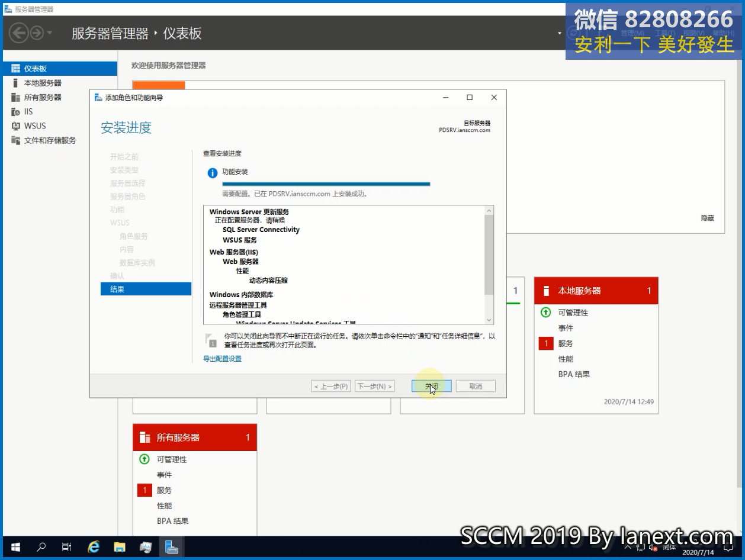
Task: Maximize the 添加角色和功能向导 window
Action: [470, 98]
